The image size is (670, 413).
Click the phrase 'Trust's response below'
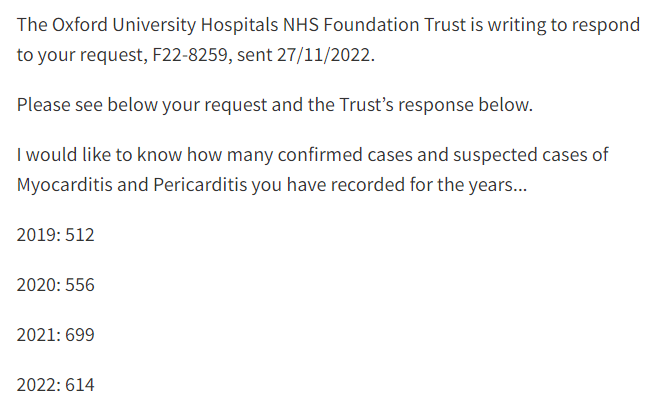(x=436, y=105)
